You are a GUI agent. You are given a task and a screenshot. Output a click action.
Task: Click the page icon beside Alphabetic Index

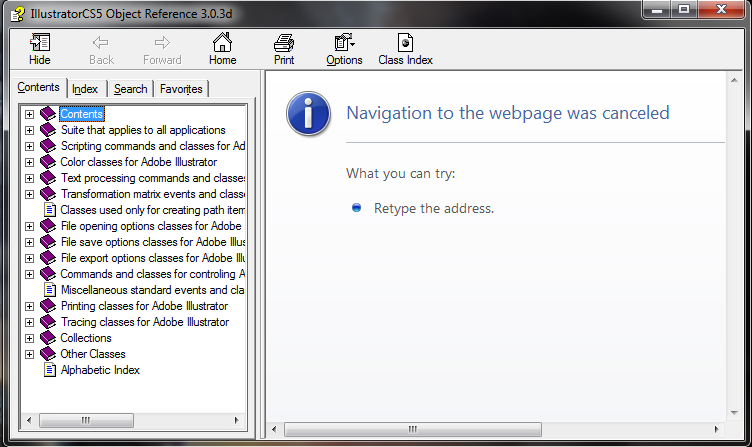coord(50,370)
